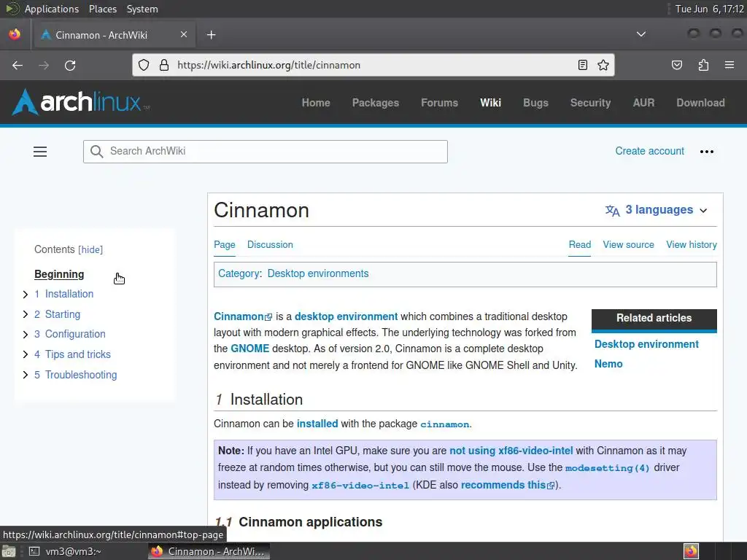Image resolution: width=747 pixels, height=560 pixels.
Task: Switch to the vm3@vm3 terminal in taskbar
Action: coord(66,551)
